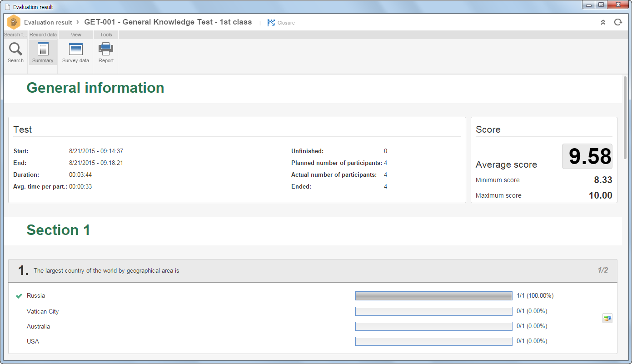Click Avg. time value 00:00:33
632x364 pixels.
coord(80,186)
